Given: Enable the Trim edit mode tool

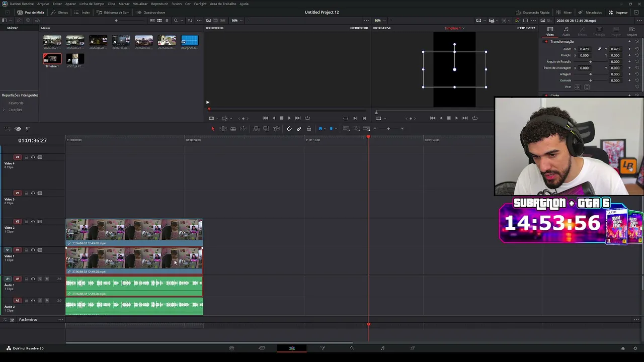Looking at the screenshot, I should pyautogui.click(x=223, y=129).
